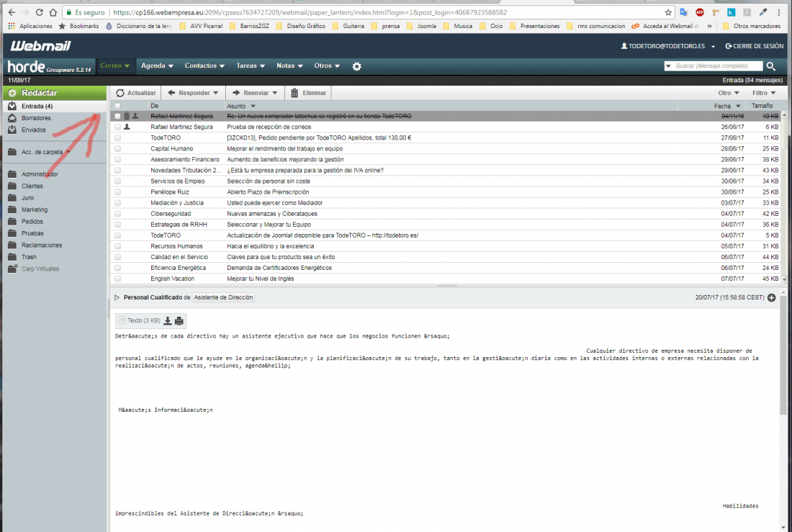Click the plus icon beside message date

[771, 297]
